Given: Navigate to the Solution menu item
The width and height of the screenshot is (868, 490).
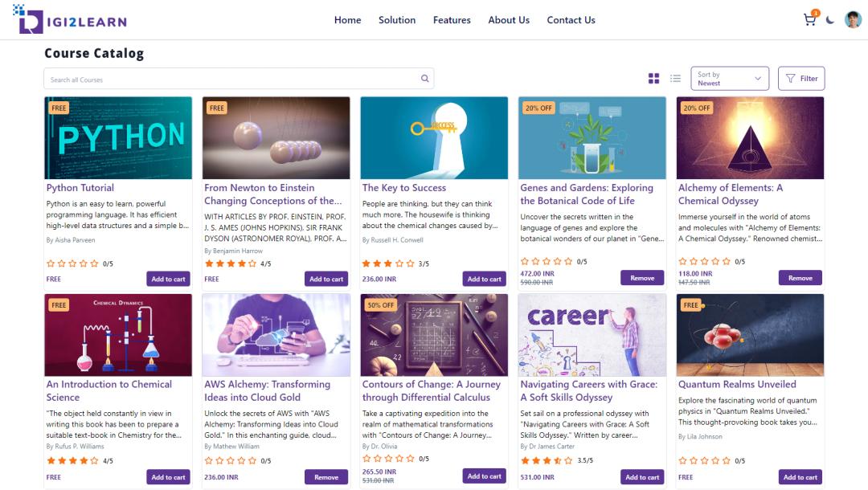Looking at the screenshot, I should coord(397,20).
